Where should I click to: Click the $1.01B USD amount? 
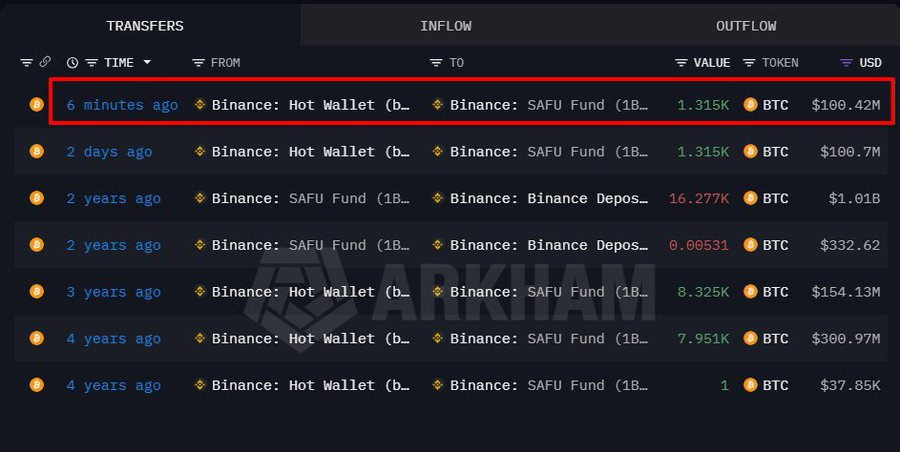coord(854,199)
